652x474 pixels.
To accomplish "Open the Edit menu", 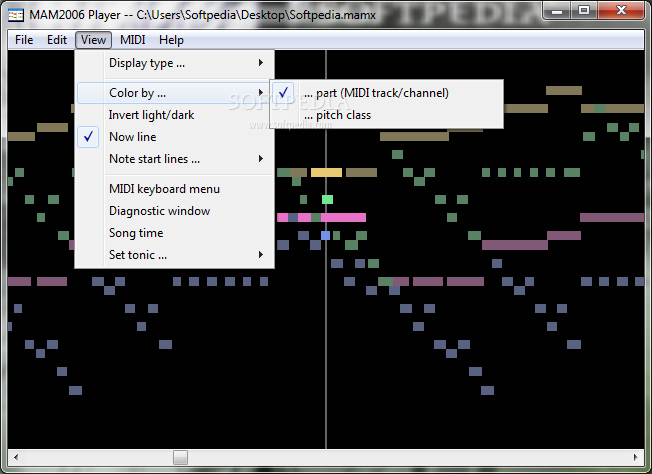I will point(57,40).
